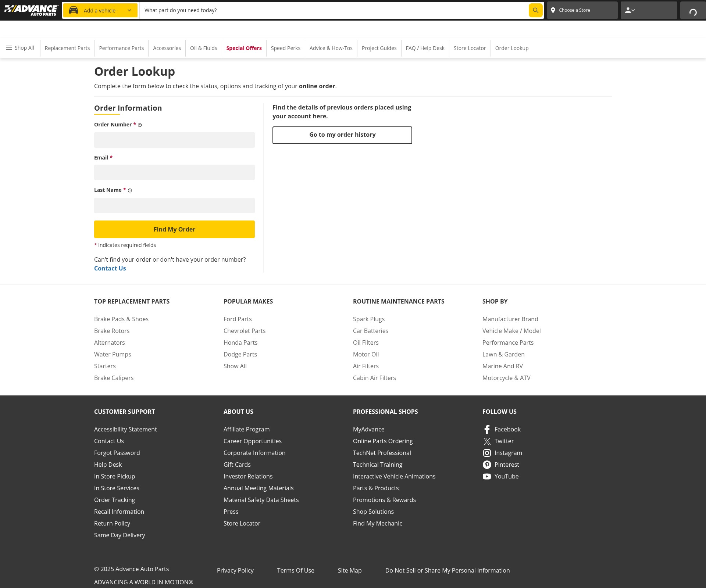This screenshot has width=706, height=588.
Task: Open the Shop All hamburger menu
Action: point(9,47)
